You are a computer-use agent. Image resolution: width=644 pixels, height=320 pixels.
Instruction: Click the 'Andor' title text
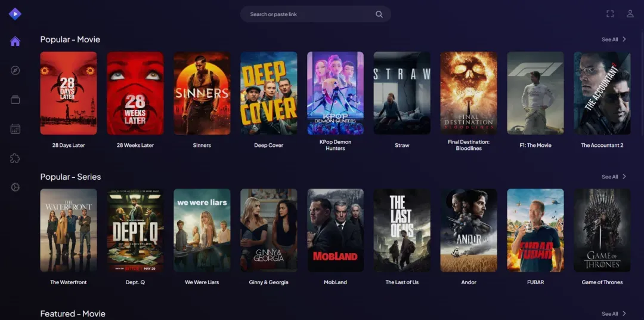tap(469, 282)
